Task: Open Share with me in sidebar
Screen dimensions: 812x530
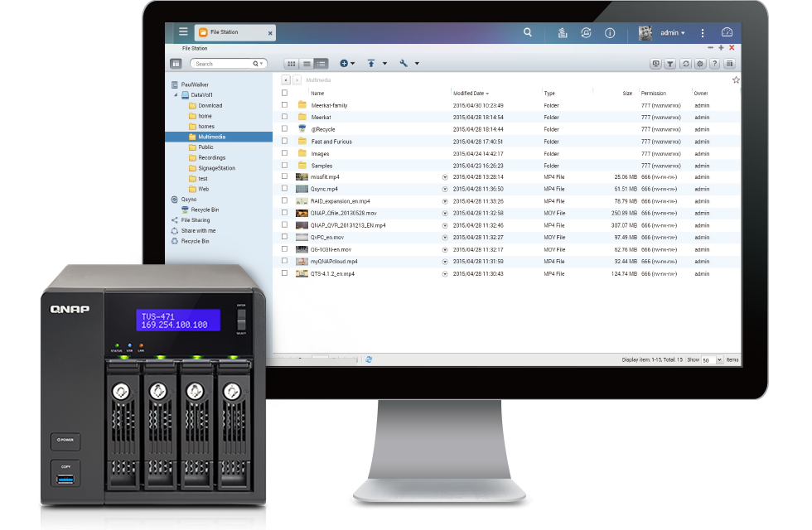Action: pyautogui.click(x=198, y=230)
